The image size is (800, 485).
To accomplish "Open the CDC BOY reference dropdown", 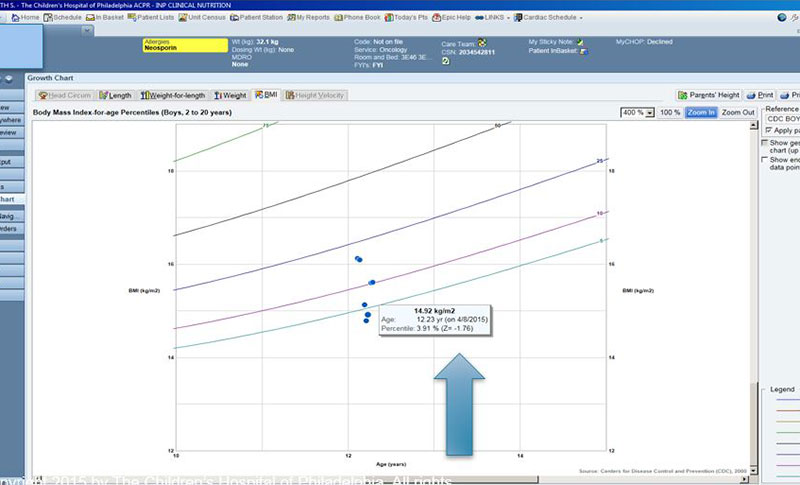I will pos(782,119).
